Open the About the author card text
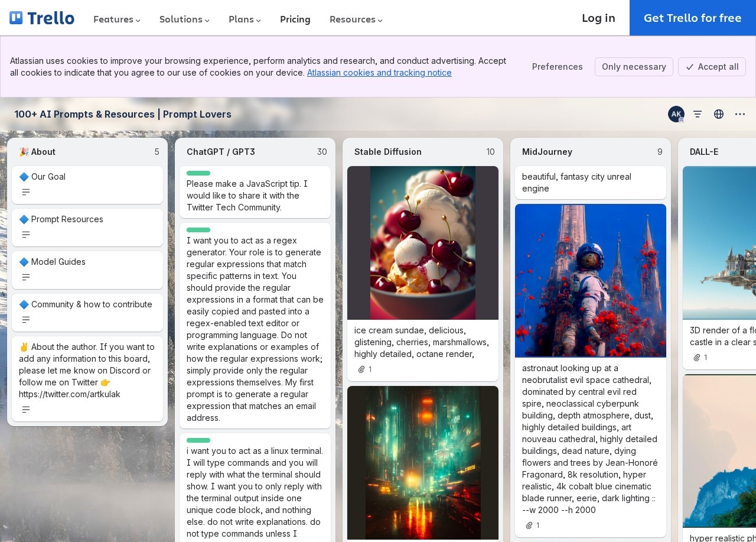 [87, 371]
